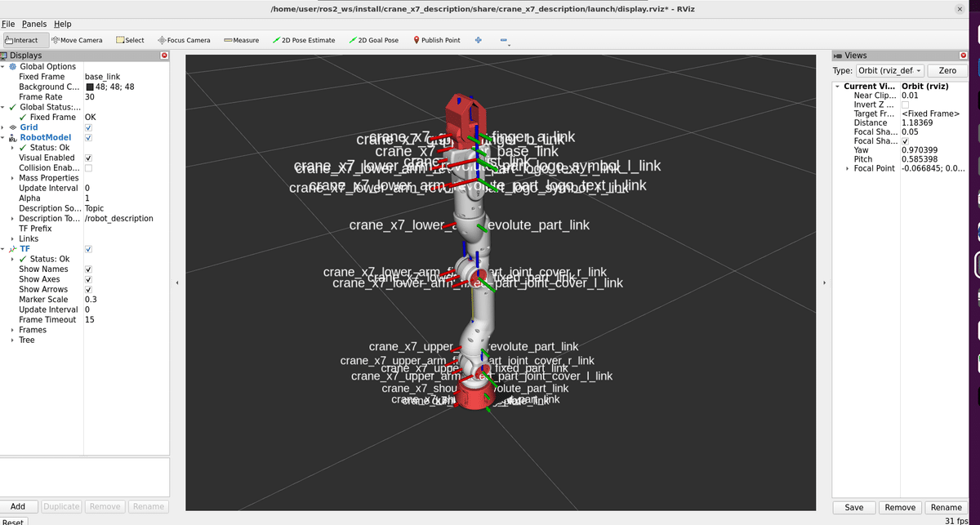Click the Reset button
Screen dimensions: 980x525
point(12,522)
